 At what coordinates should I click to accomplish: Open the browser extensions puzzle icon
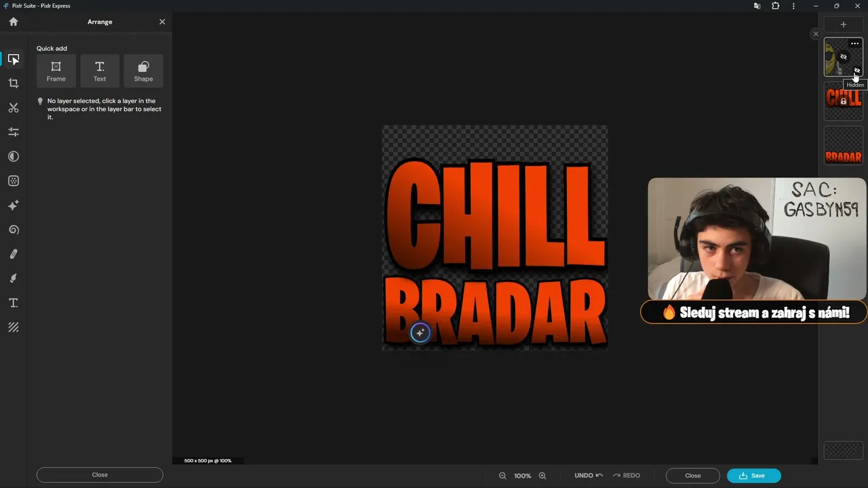[776, 6]
